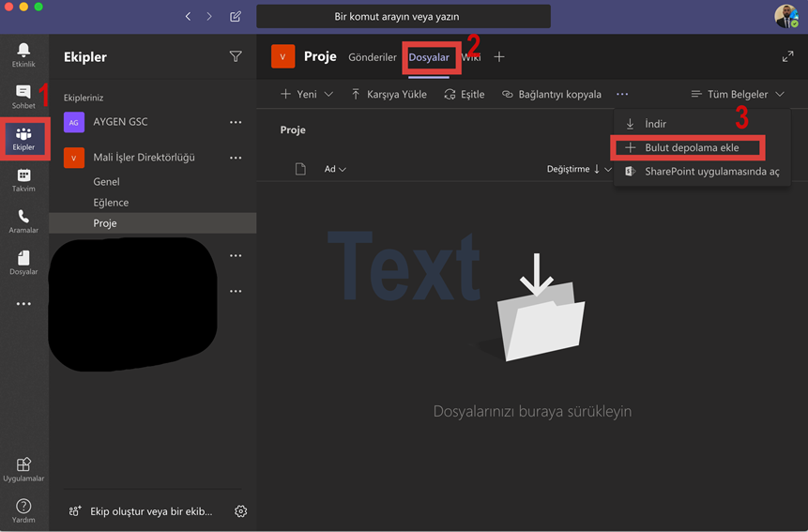Viewport: 808px width, 532px height.
Task: Open team management gear icon
Action: (241, 511)
